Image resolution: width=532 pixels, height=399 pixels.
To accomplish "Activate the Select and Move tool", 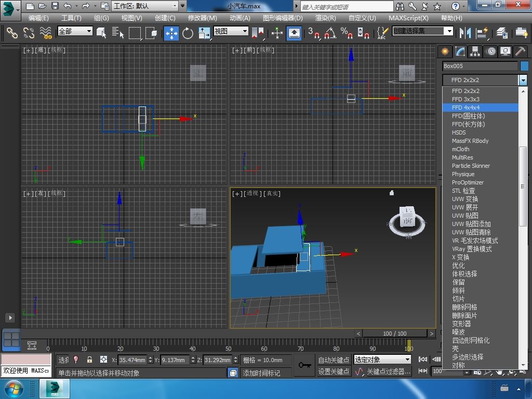I will pyautogui.click(x=171, y=33).
